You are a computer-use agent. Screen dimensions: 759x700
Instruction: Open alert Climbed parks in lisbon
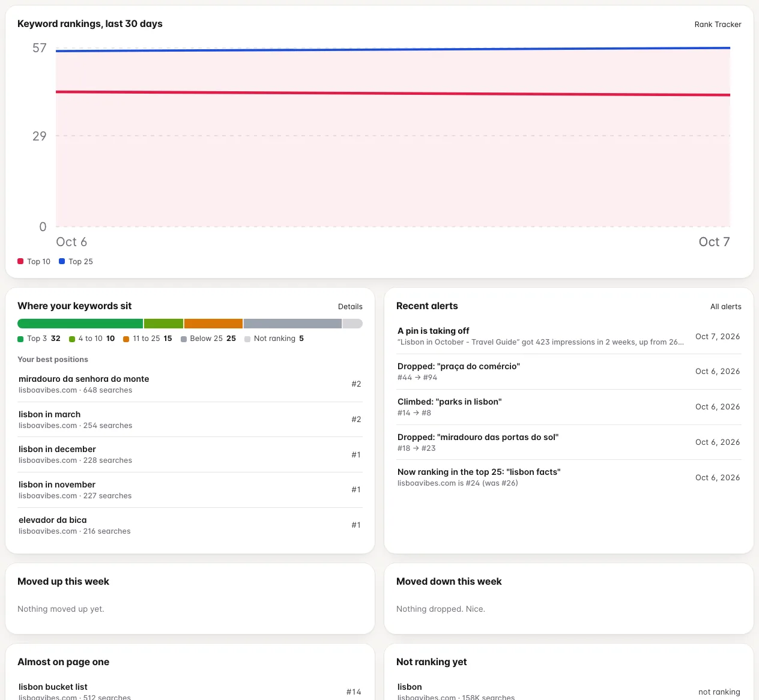pos(569,407)
